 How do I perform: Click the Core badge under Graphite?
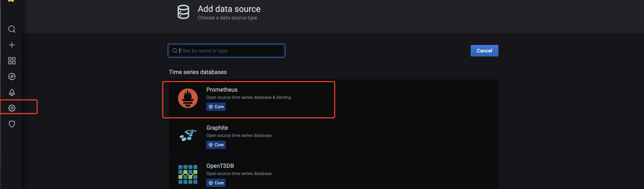(216, 145)
